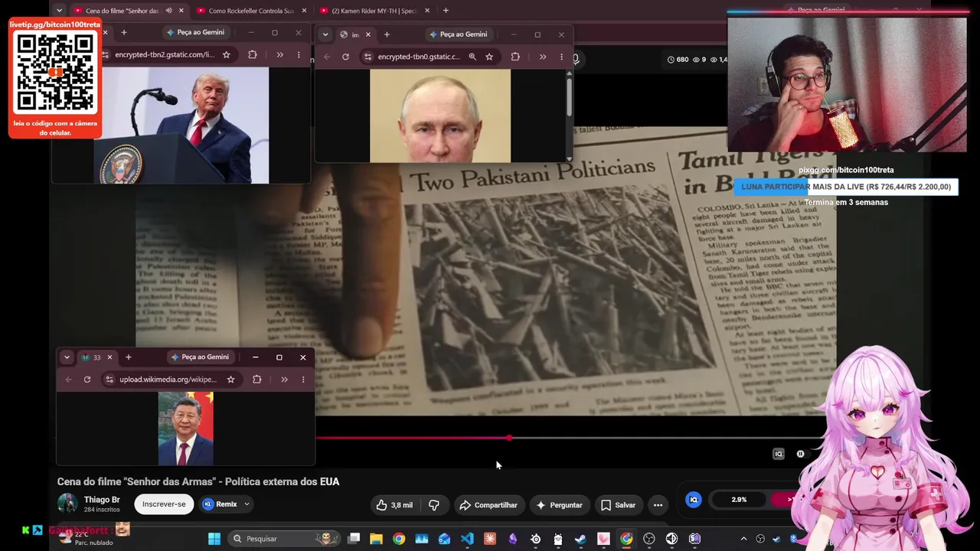Viewport: 980px width, 551px height.
Task: View site info in the Putin window address bar
Action: point(368,57)
